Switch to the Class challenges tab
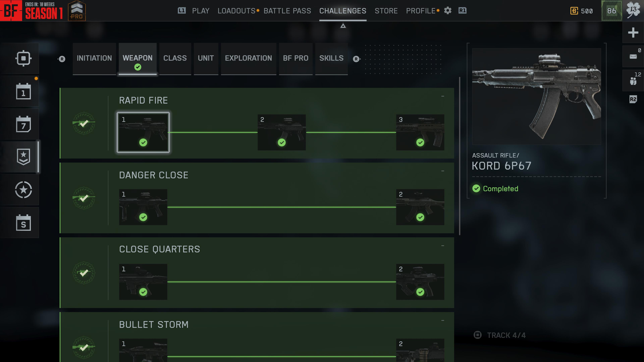644x362 pixels. tap(175, 58)
